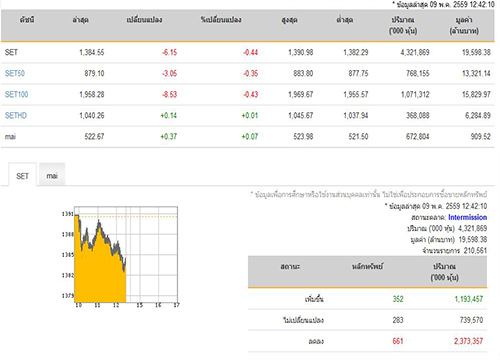Click SET50 trading value 13,321.14

[476, 73]
